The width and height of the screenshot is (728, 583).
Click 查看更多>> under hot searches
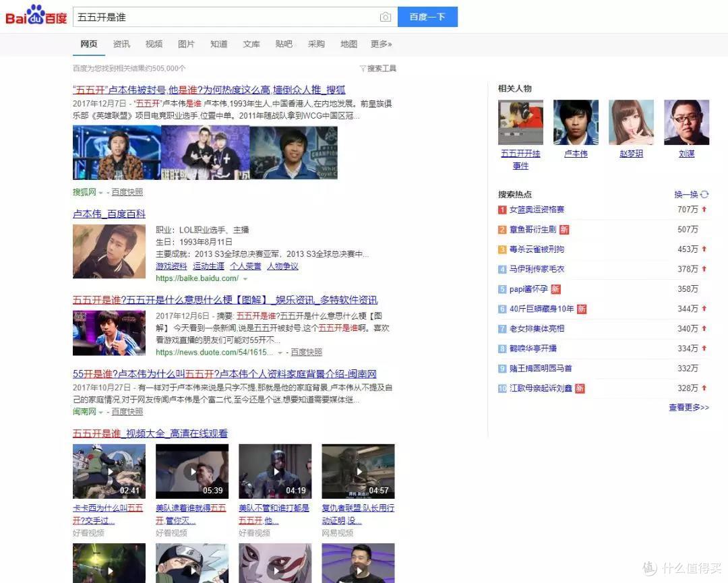click(x=689, y=408)
